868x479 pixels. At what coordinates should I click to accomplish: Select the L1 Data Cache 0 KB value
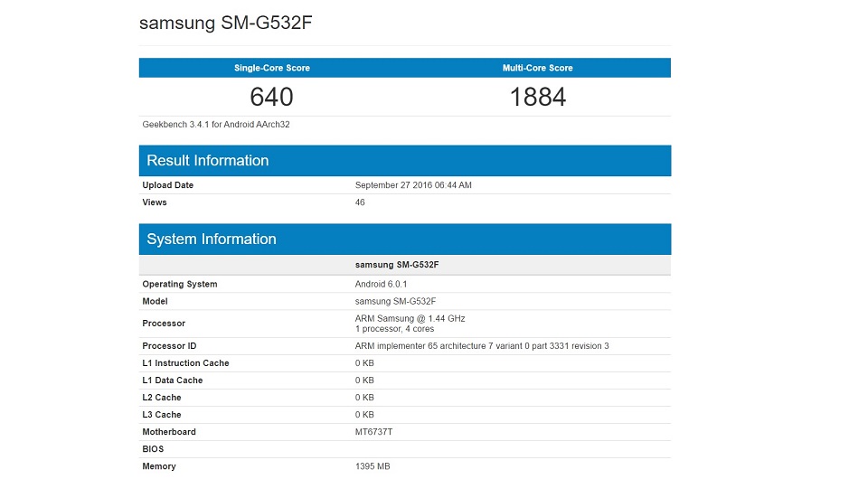click(x=364, y=380)
